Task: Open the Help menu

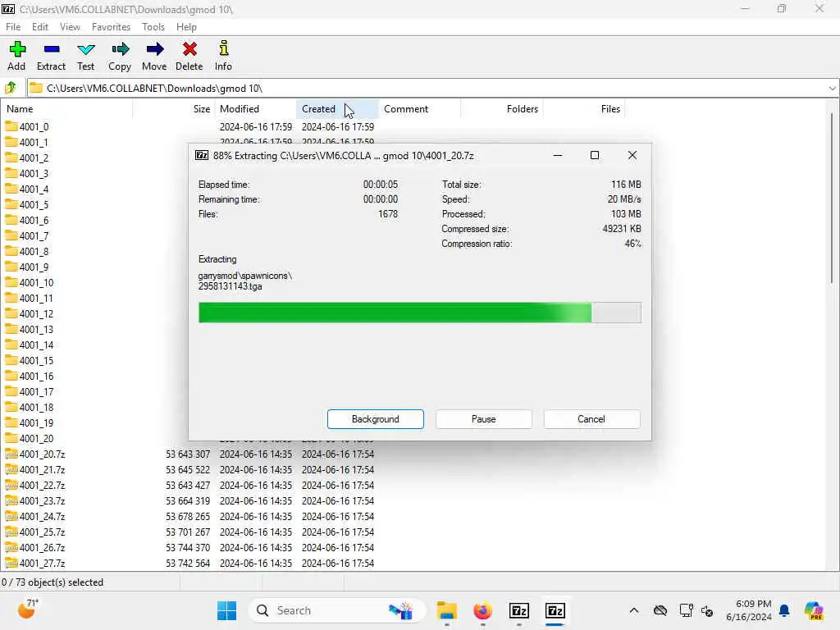Action: point(186,27)
